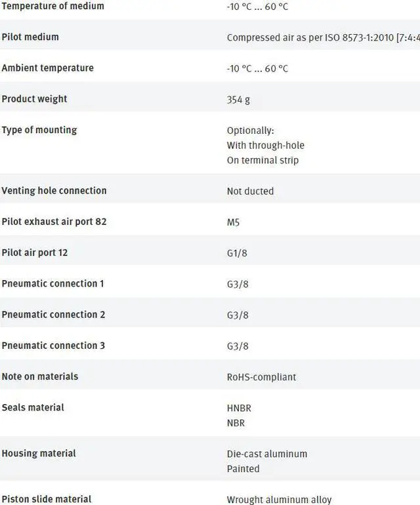Select the 'RoHS-compliant' value
This screenshot has width=420, height=505.
(261, 377)
